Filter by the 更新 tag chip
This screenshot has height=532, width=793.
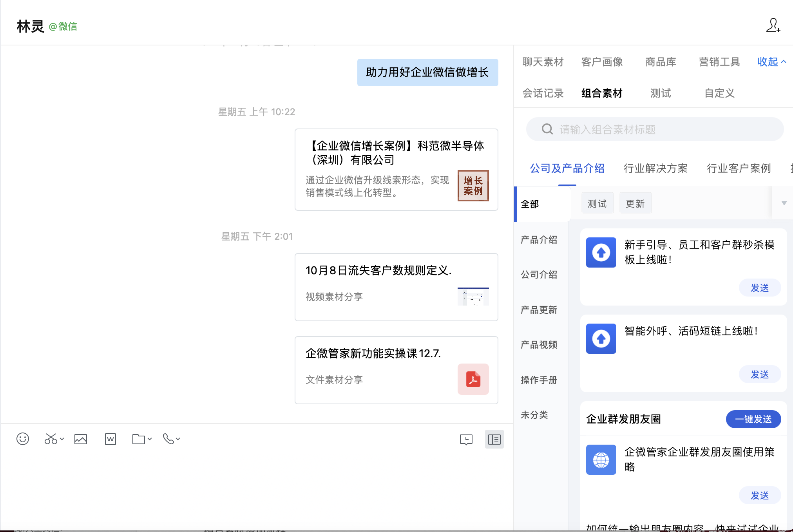(x=635, y=203)
